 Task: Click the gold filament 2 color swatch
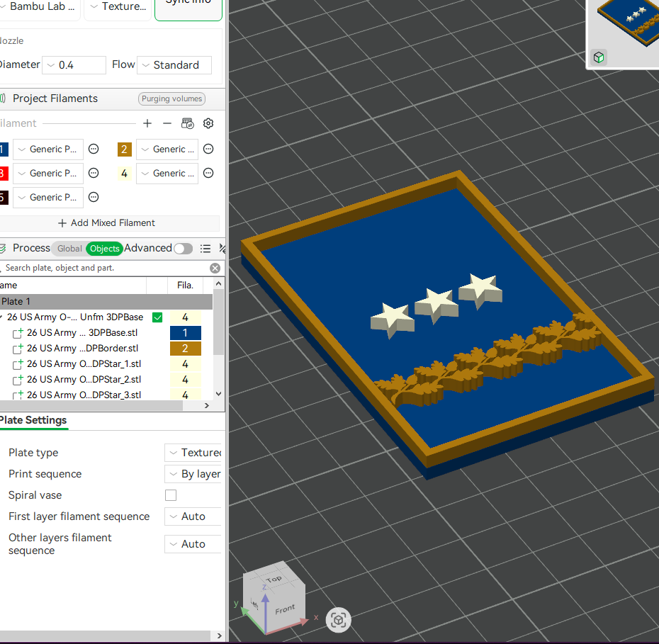(x=125, y=149)
